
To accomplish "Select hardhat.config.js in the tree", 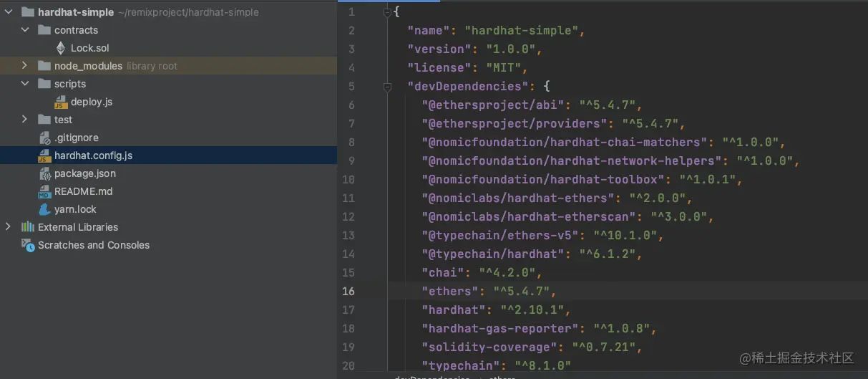I will click(x=93, y=155).
